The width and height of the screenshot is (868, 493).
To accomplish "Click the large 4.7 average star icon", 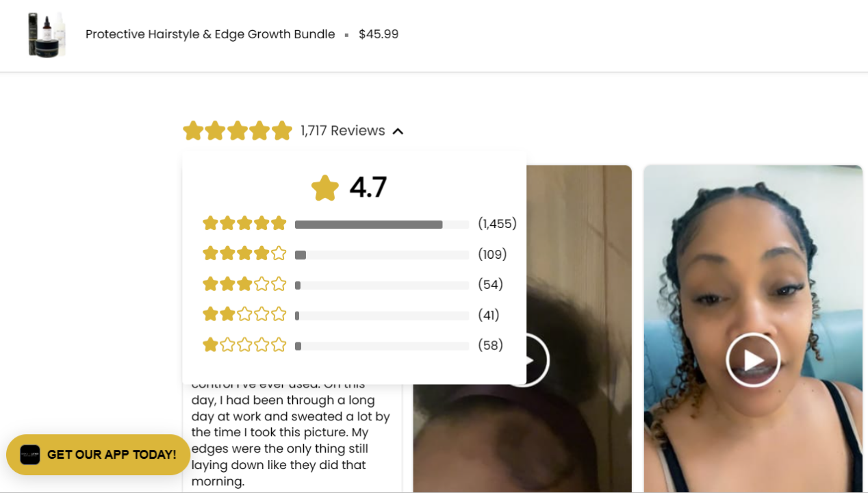I will tap(325, 188).
